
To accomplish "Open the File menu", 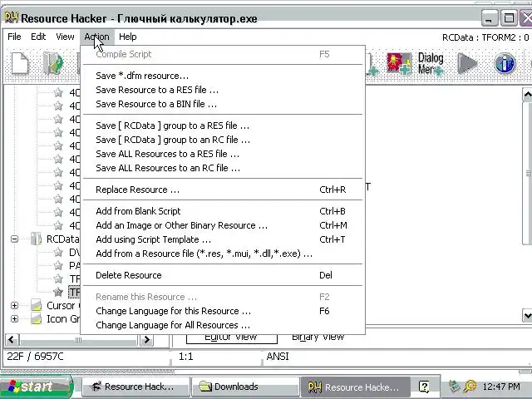I will (14, 37).
